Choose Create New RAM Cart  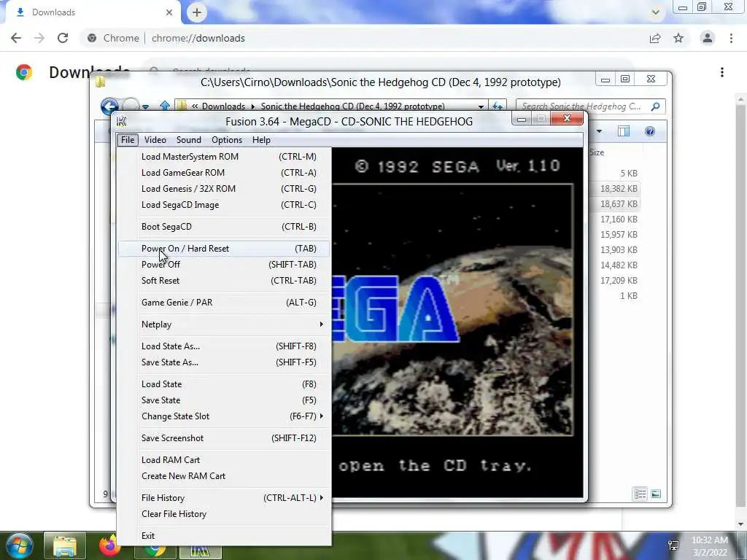pyautogui.click(x=224, y=476)
